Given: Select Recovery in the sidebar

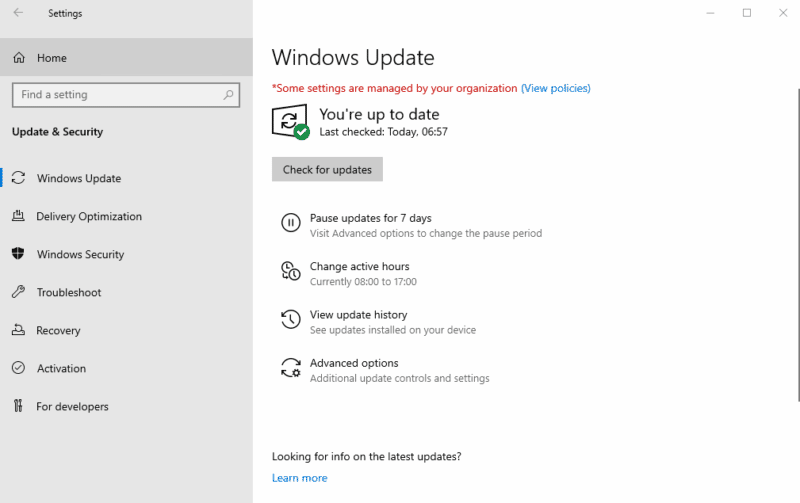Looking at the screenshot, I should coord(126,330).
